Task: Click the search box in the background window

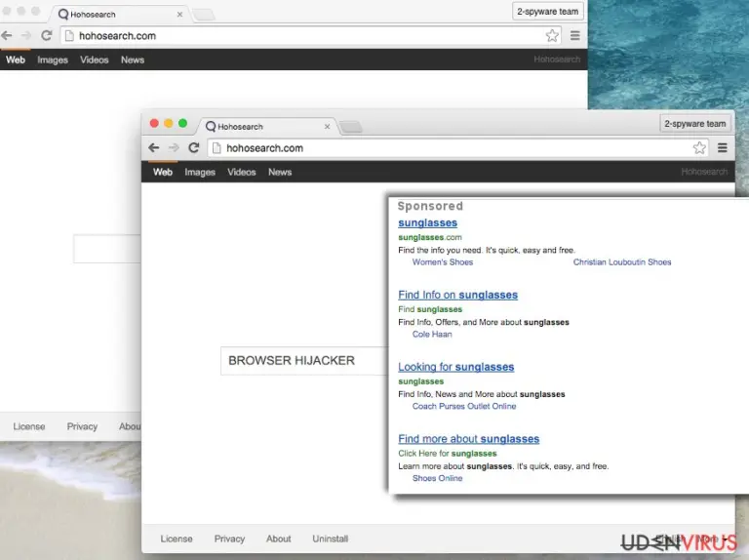Action: click(107, 249)
